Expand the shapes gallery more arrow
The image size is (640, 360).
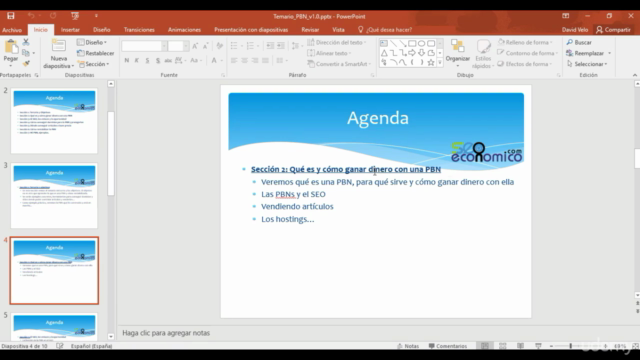[440, 62]
